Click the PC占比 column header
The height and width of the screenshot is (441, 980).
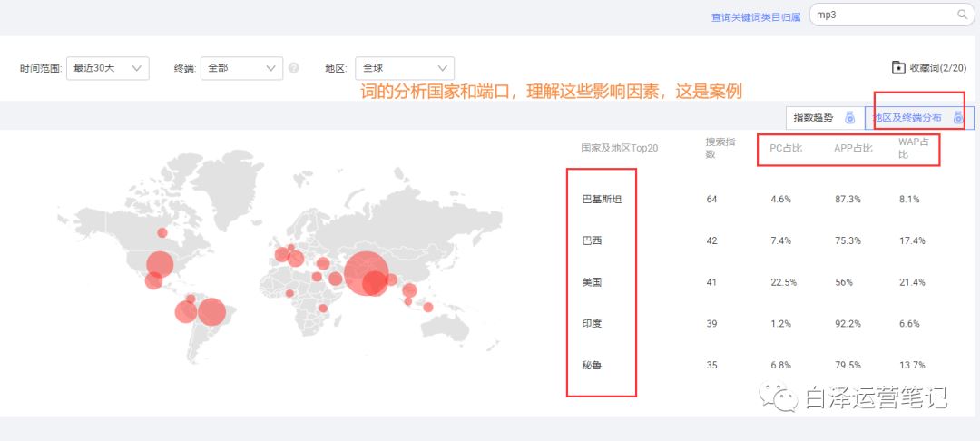click(x=786, y=148)
